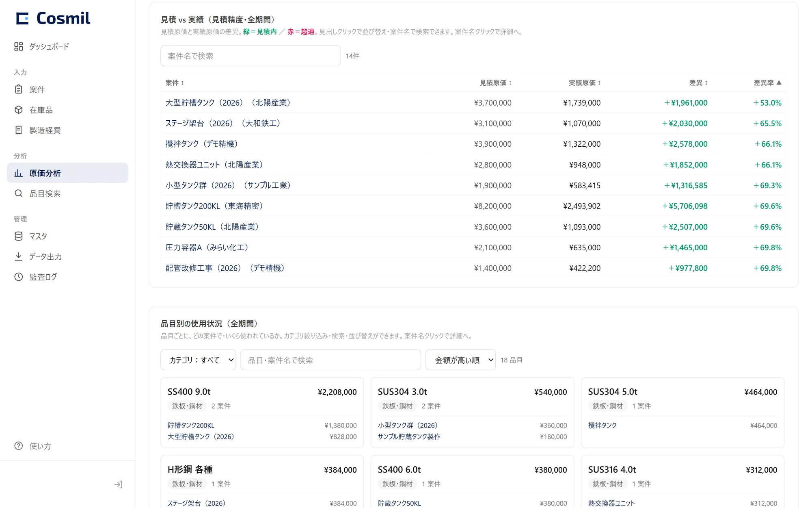Click the SUS304 3.0t card title
The width and height of the screenshot is (812, 508).
pos(402,392)
